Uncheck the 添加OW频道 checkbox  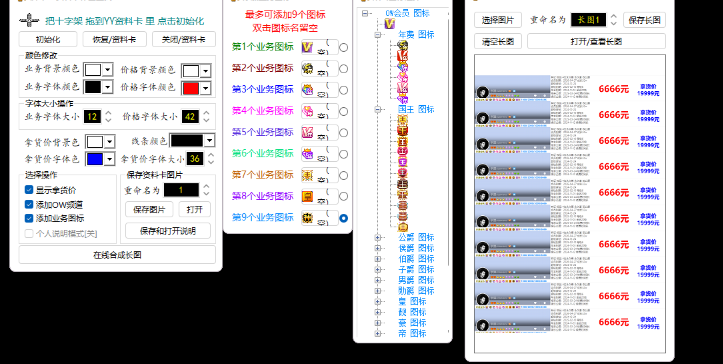pyautogui.click(x=29, y=204)
